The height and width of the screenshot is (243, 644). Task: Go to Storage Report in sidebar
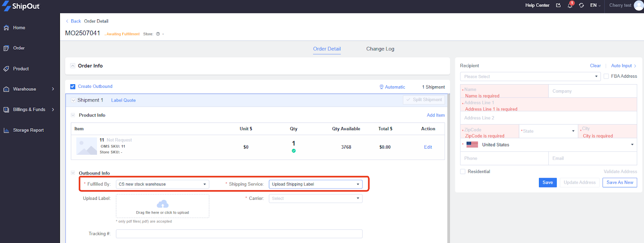coord(28,130)
